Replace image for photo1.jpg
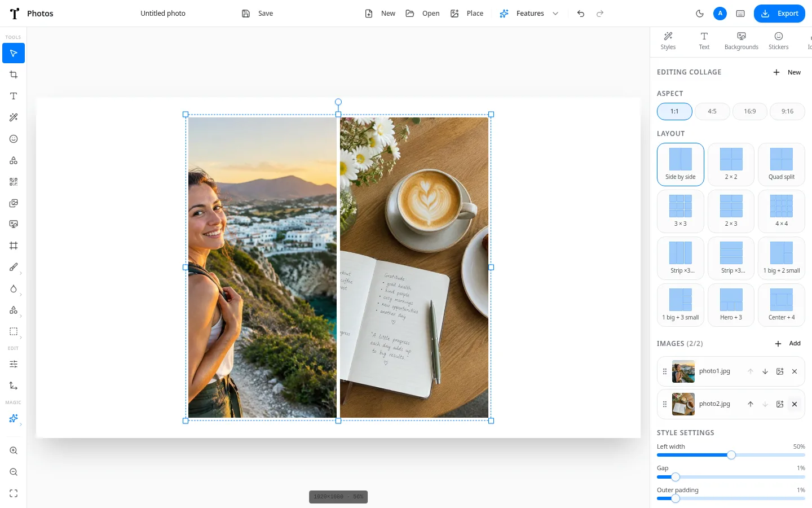Screen dimensions: 812x508 tap(780, 371)
